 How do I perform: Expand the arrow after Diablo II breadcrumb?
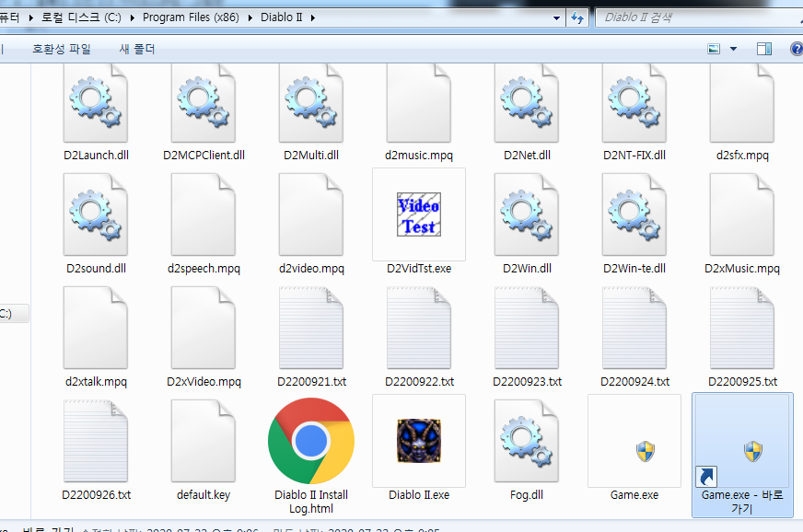pyautogui.click(x=312, y=17)
